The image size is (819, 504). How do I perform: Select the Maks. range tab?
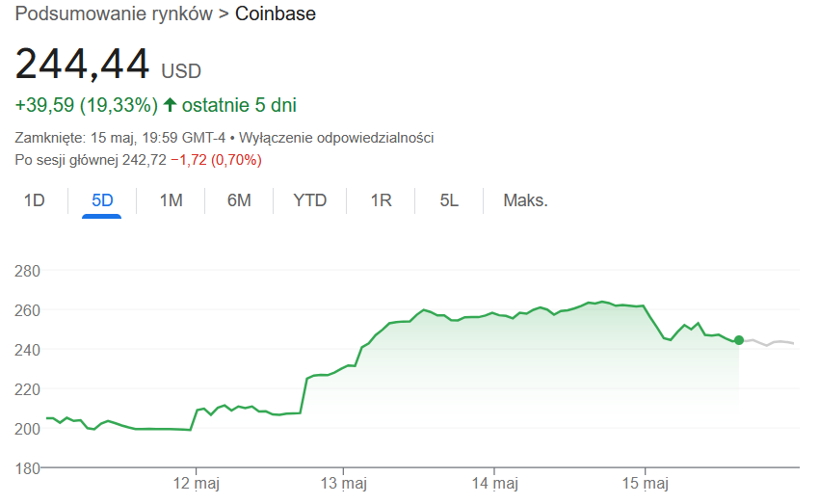point(525,200)
